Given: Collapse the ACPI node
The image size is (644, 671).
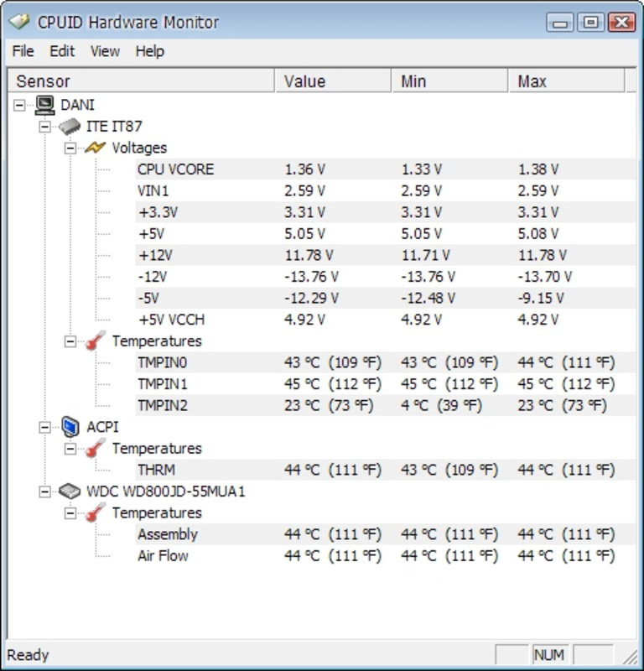Looking at the screenshot, I should (44, 427).
